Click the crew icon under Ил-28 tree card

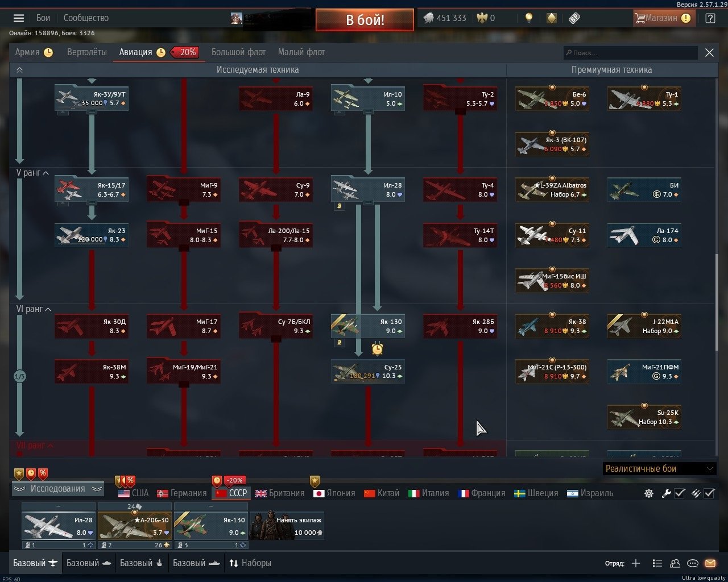coord(340,206)
